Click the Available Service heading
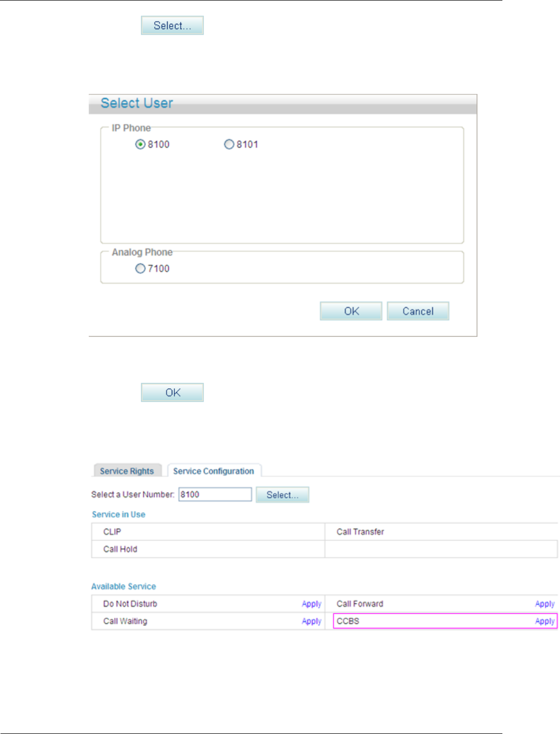The height and width of the screenshot is (734, 560). (x=124, y=587)
